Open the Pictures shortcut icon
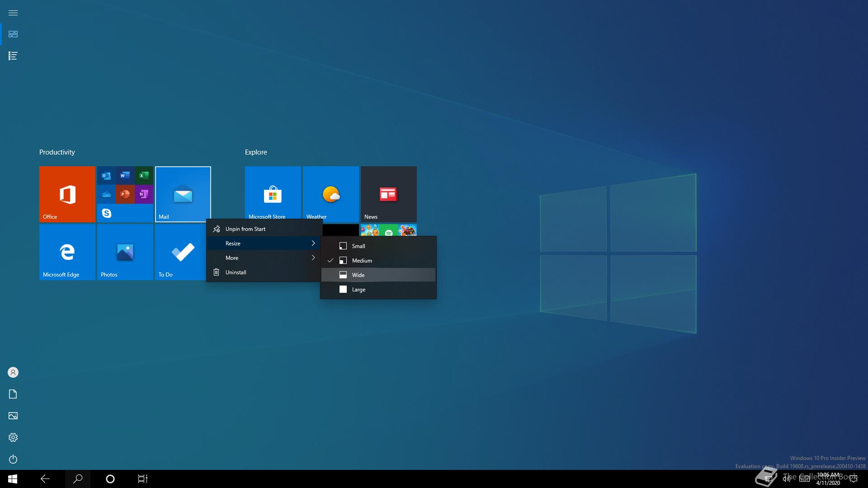868x488 pixels. pyautogui.click(x=13, y=416)
